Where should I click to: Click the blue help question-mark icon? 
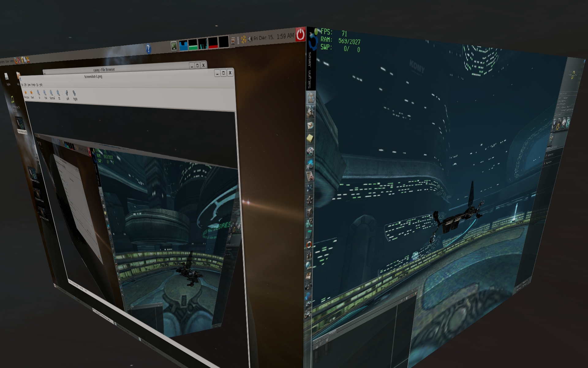tap(148, 49)
